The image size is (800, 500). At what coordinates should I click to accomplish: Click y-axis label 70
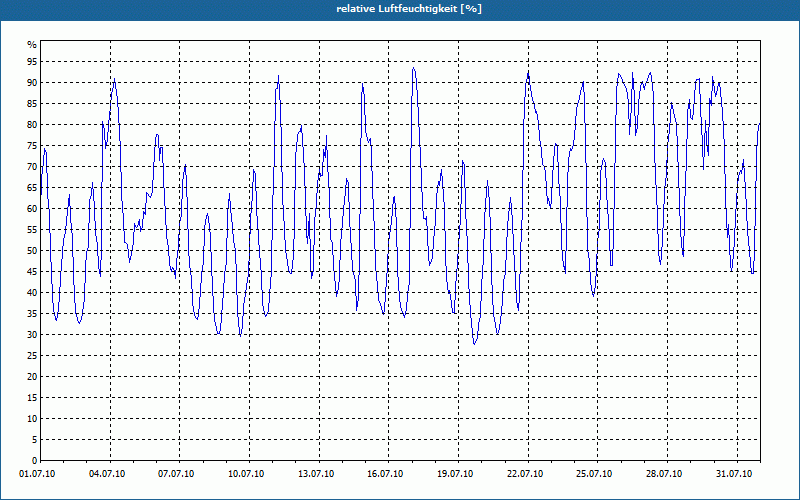click(32, 167)
